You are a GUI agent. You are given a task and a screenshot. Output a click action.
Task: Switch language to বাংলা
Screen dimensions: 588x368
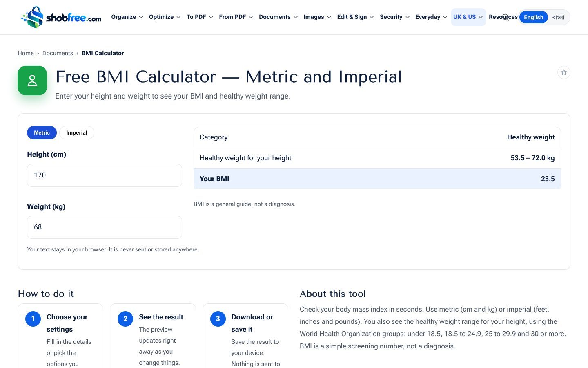tap(558, 17)
